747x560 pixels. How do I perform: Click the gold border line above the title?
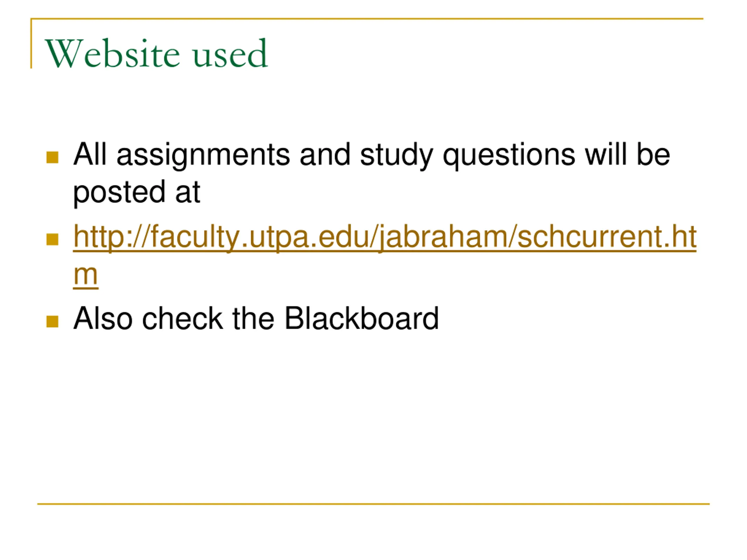point(367,19)
